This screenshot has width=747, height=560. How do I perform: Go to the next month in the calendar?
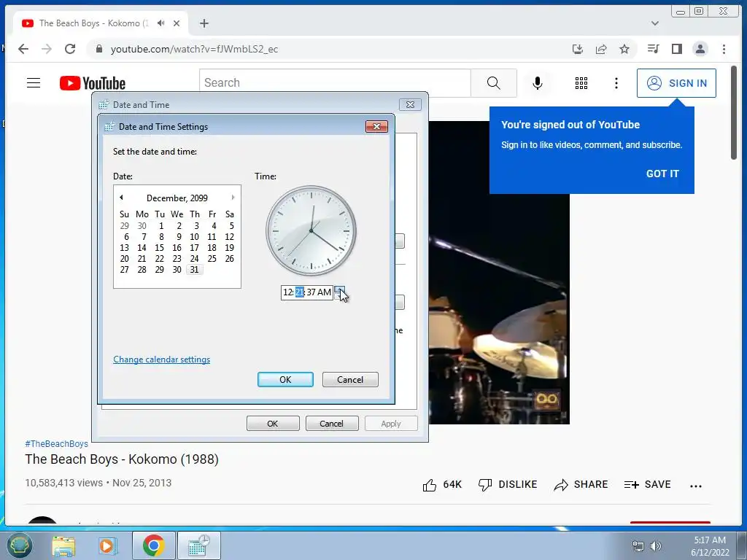(233, 197)
